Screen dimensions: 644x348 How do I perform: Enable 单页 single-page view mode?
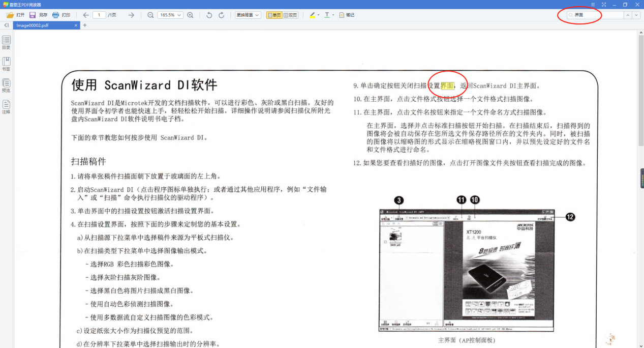[273, 15]
